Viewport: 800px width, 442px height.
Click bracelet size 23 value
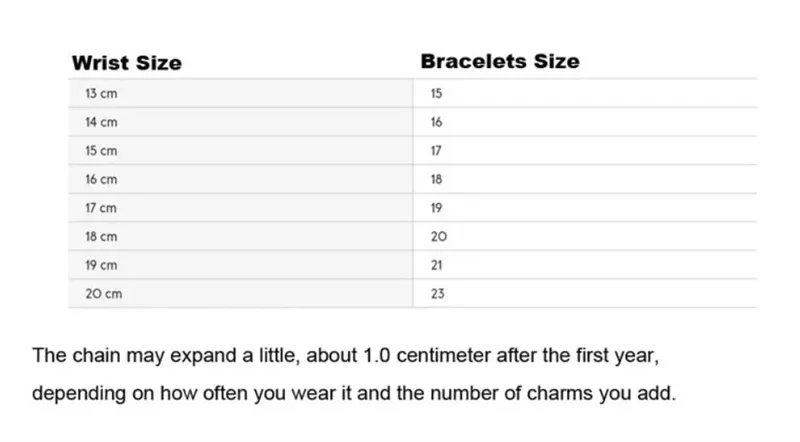[x=438, y=294]
